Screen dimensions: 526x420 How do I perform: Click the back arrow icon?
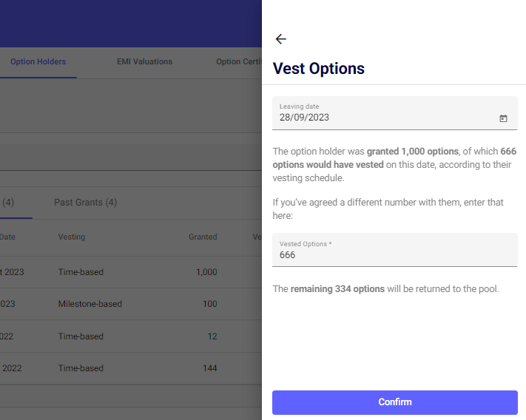(x=281, y=39)
